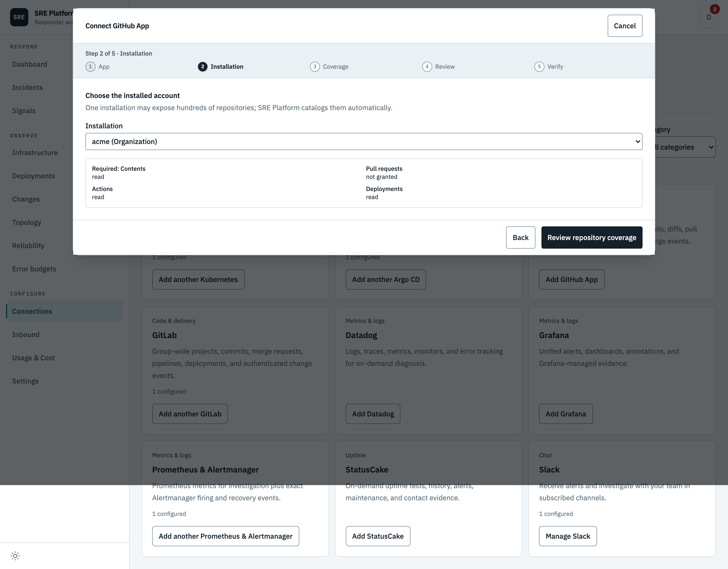Click the Slack card title
Viewport: 728px width, 569px height.
[x=549, y=470]
